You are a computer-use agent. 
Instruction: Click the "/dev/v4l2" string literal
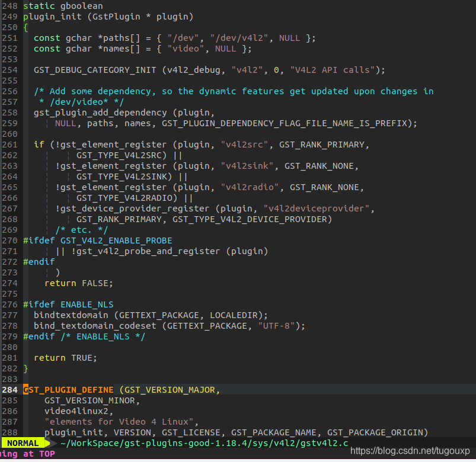[239, 38]
